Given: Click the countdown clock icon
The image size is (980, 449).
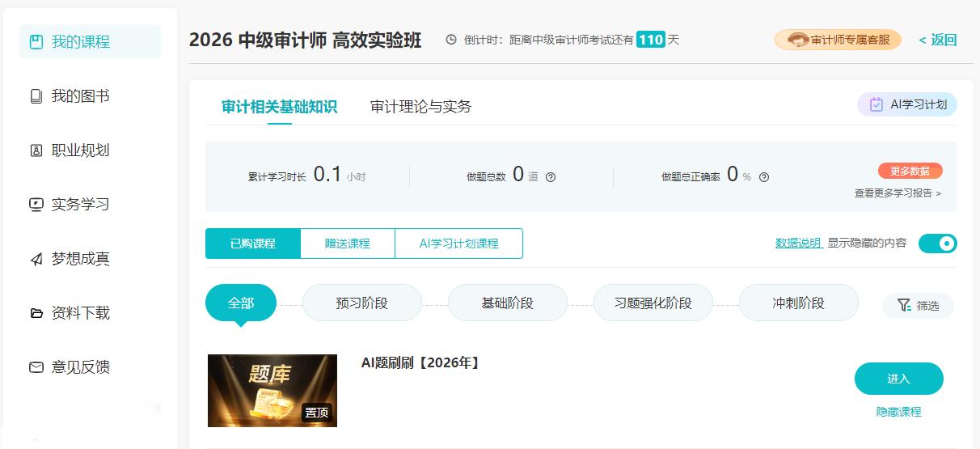Looking at the screenshot, I should [451, 40].
